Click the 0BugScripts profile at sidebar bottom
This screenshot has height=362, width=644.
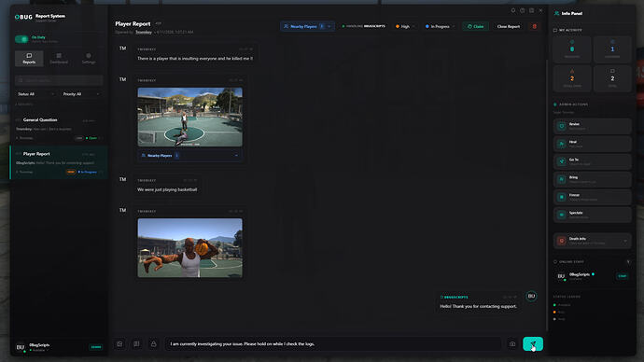coord(34,347)
